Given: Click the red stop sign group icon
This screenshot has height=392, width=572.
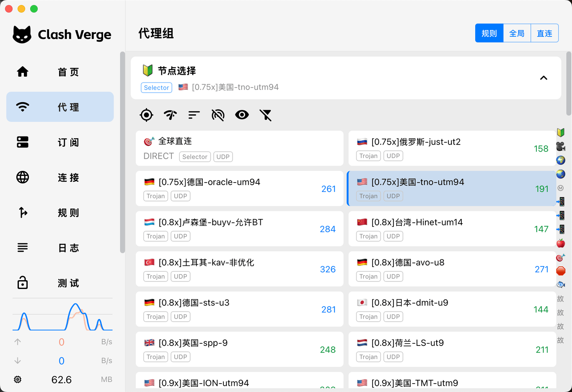Looking at the screenshot, I should [x=561, y=271].
